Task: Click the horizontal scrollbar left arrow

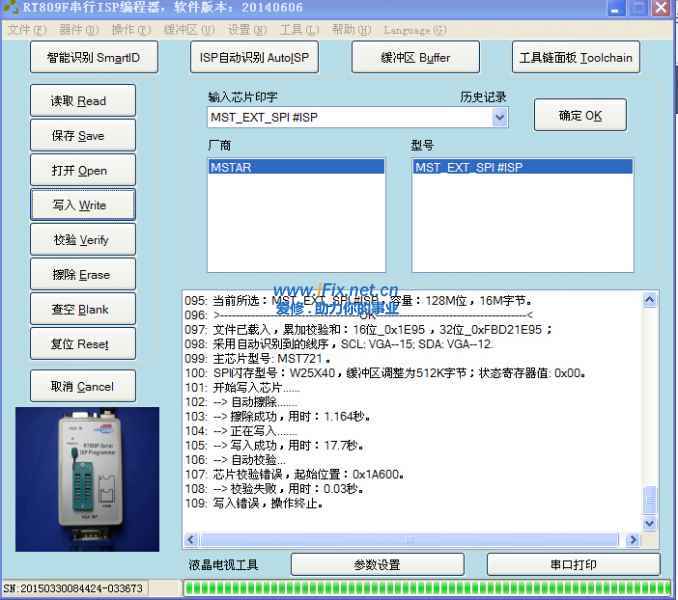Action: coord(190,540)
